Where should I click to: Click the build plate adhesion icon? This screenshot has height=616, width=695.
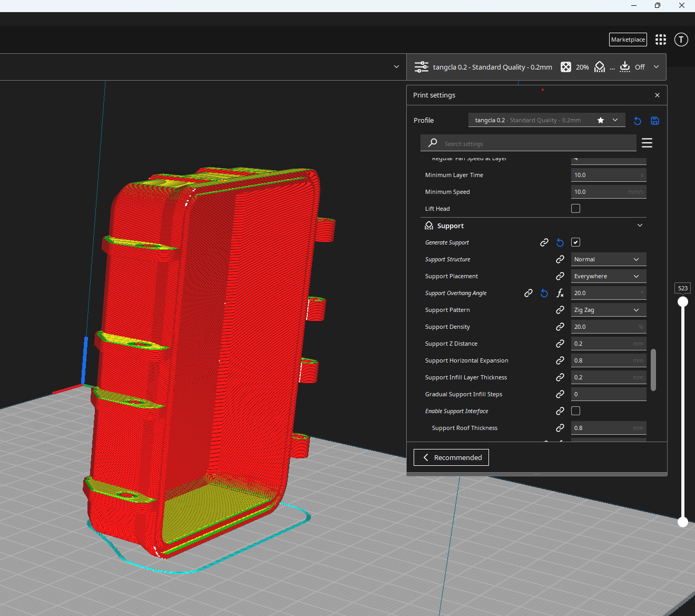pos(625,67)
